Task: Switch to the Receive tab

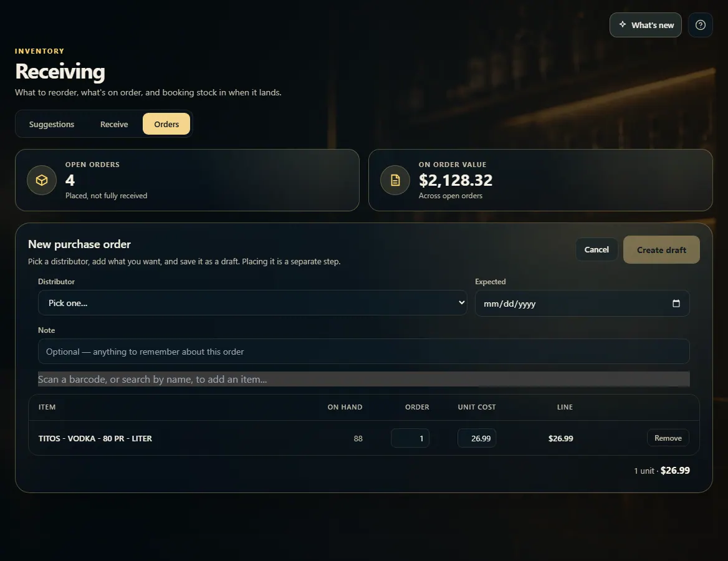Action: (114, 124)
